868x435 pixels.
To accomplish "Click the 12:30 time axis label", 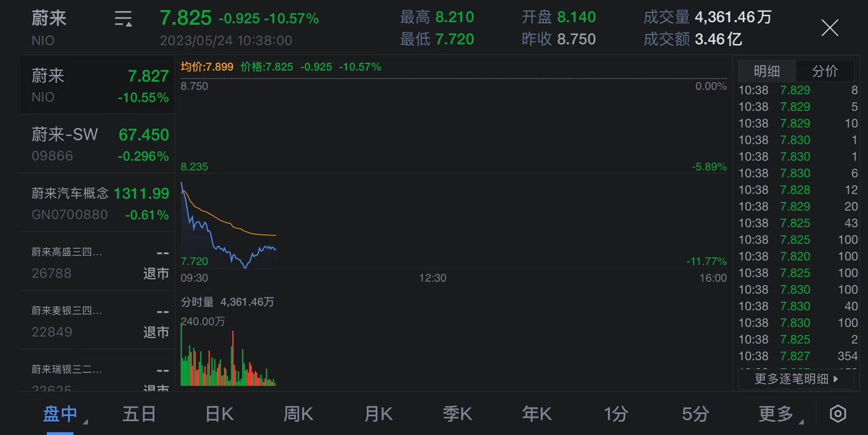I will coord(432,278).
